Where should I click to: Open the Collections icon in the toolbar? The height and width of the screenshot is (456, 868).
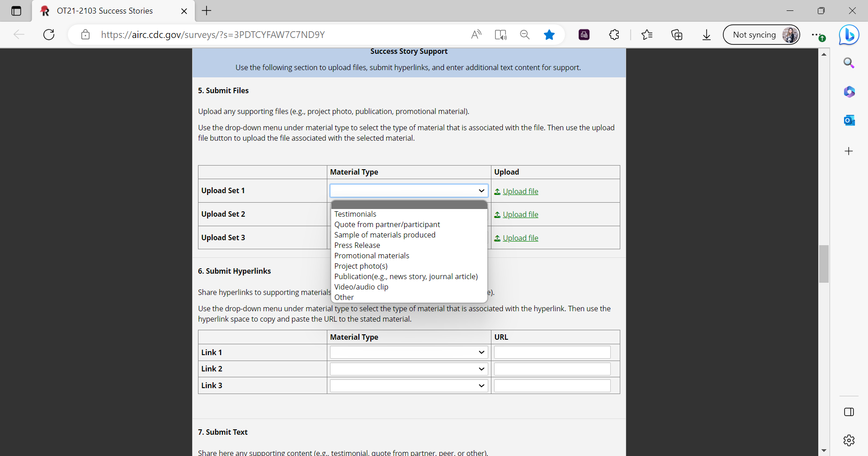[x=677, y=35]
